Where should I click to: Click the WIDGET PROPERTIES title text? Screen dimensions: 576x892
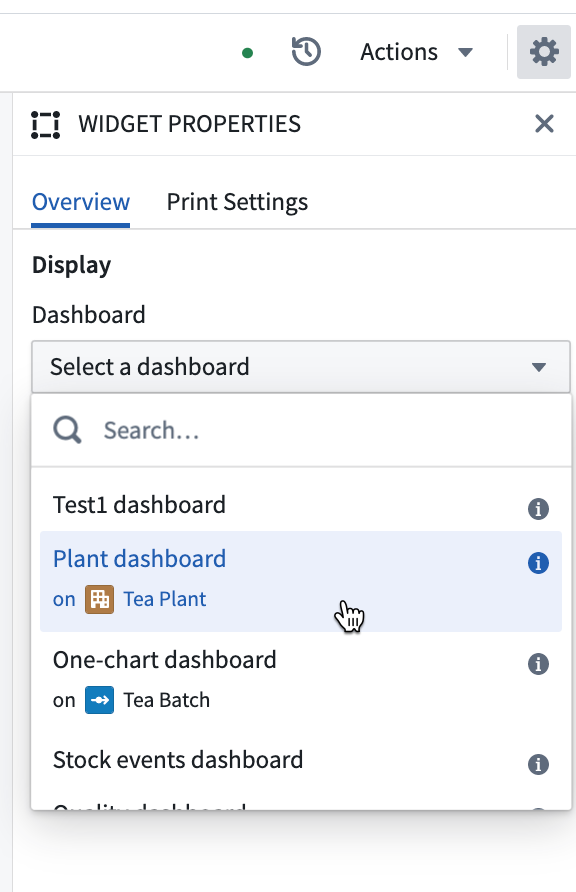click(189, 124)
